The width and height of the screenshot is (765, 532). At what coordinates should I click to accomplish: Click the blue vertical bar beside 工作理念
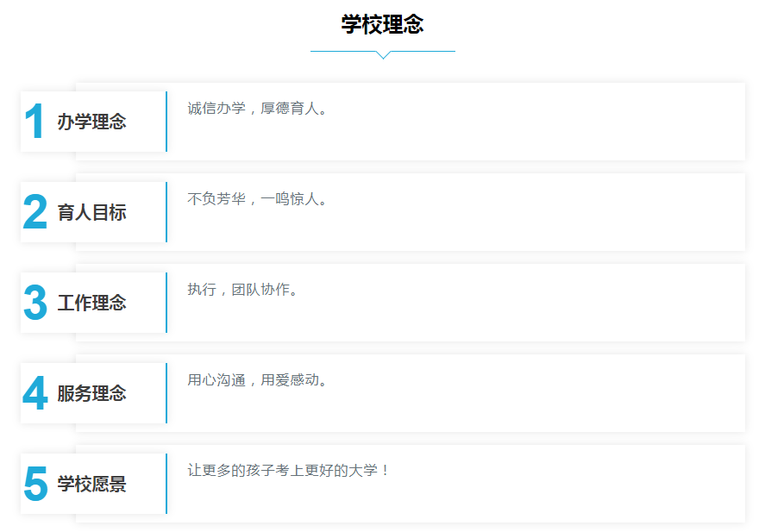[x=166, y=303]
